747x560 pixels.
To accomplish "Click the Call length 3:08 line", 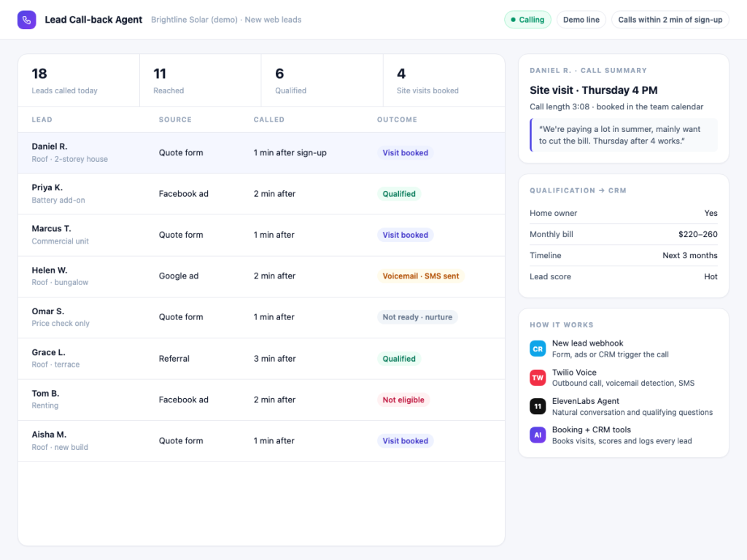I will click(616, 106).
